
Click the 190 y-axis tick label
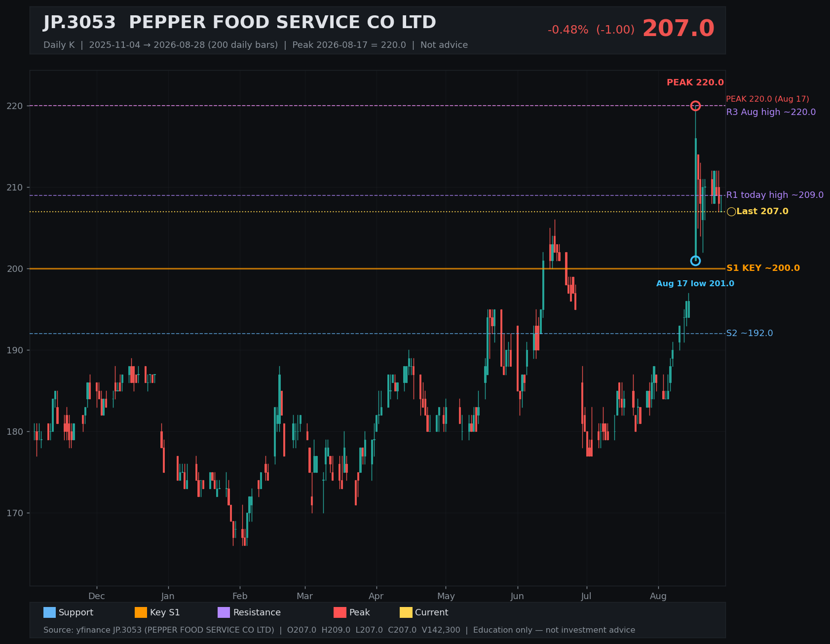[x=15, y=350]
